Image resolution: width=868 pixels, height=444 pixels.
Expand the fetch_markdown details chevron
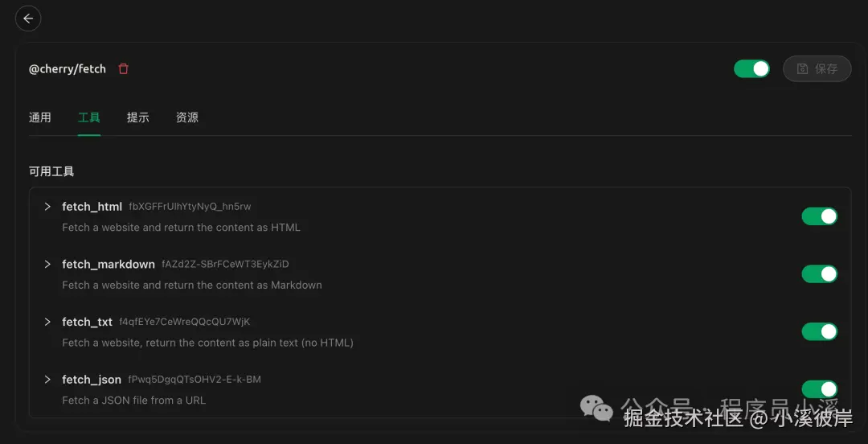click(x=47, y=264)
